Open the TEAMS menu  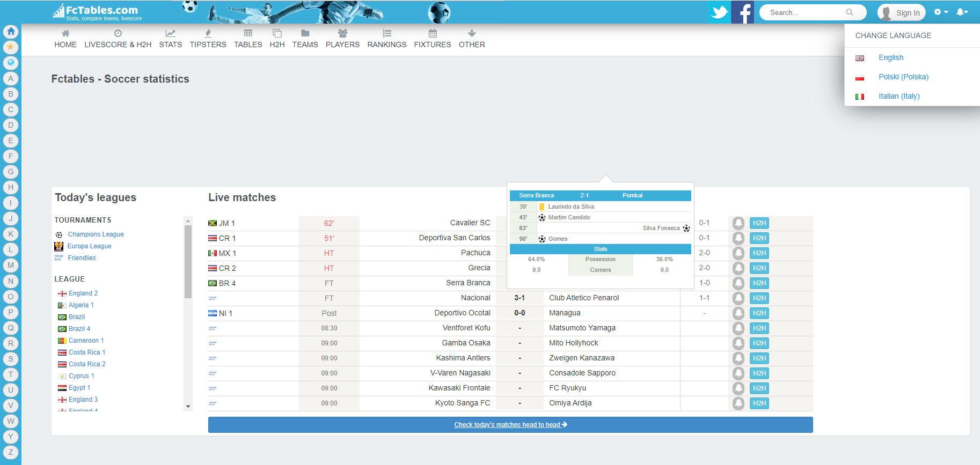305,39
